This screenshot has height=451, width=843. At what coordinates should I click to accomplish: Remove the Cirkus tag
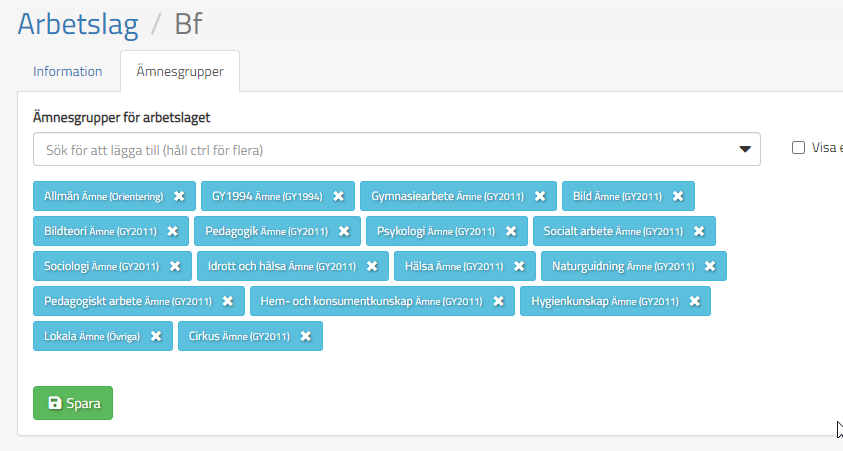(x=306, y=336)
